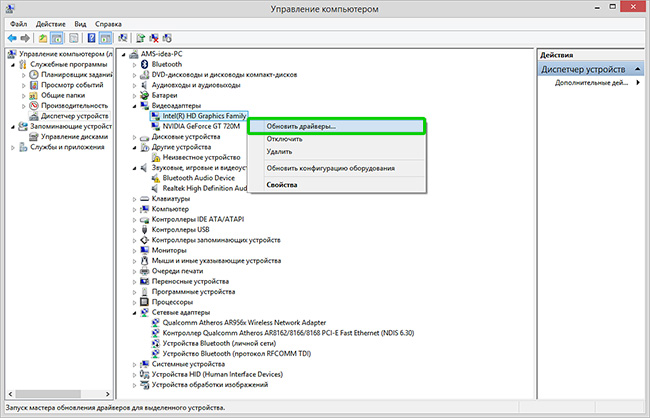The height and width of the screenshot is (418, 650).
Task: Click the scan for hardware changes toolbar icon
Action: pyautogui.click(x=123, y=39)
